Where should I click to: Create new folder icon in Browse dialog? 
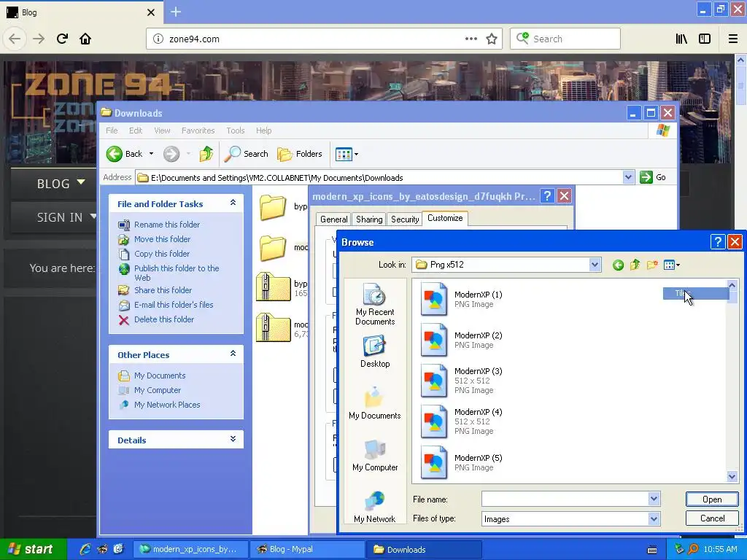click(x=652, y=265)
